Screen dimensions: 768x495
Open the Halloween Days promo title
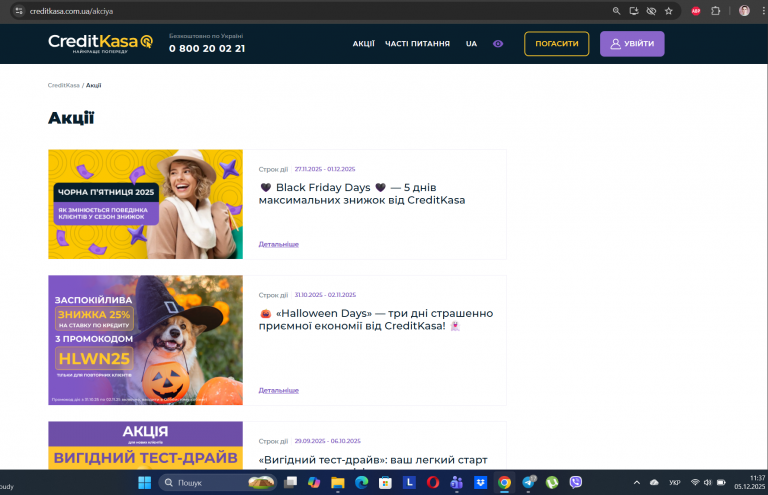coord(376,319)
